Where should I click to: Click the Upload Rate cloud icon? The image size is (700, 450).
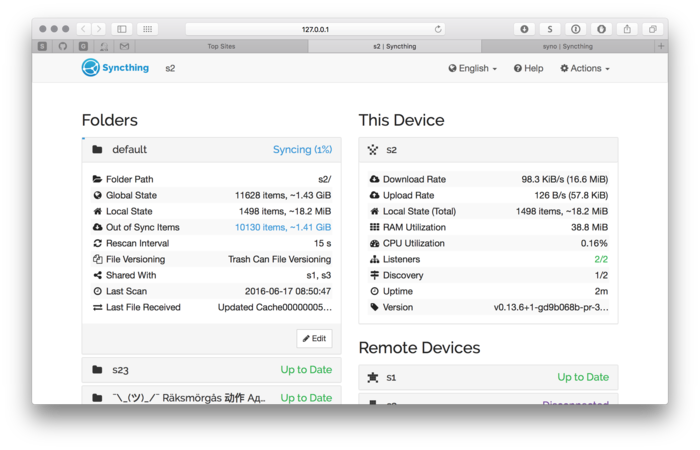(x=375, y=195)
